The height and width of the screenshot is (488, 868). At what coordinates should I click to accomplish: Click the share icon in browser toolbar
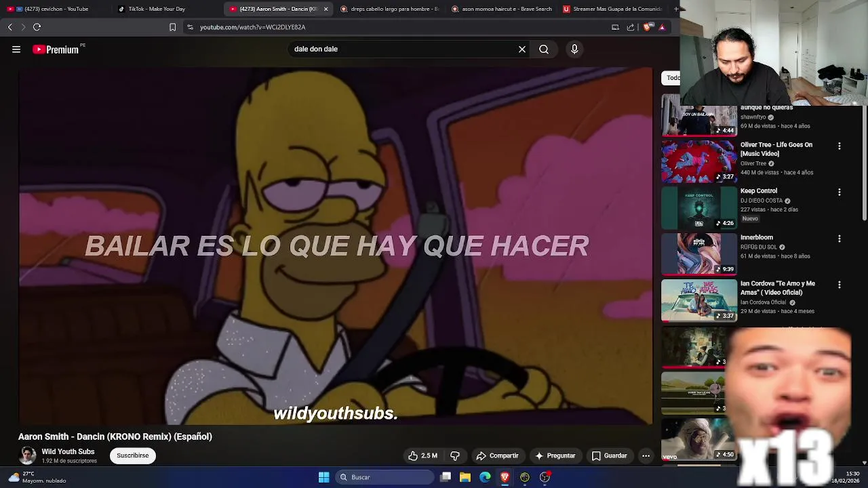tap(631, 27)
